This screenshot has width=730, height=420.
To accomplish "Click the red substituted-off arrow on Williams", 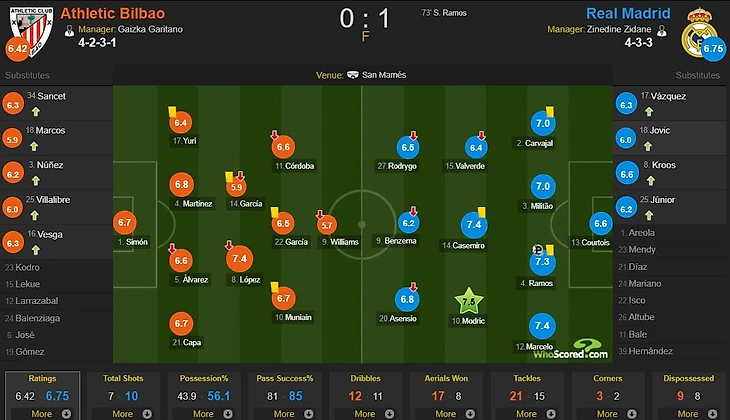I will (x=320, y=215).
